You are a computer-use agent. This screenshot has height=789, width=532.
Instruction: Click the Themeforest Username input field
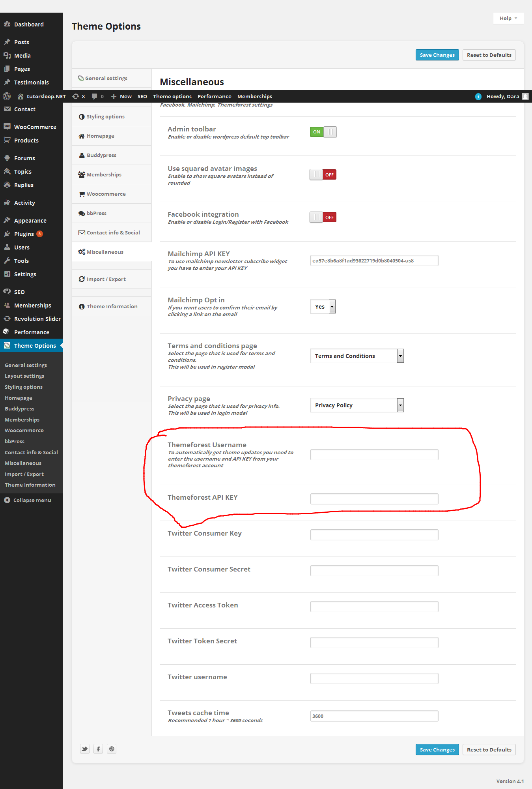374,455
